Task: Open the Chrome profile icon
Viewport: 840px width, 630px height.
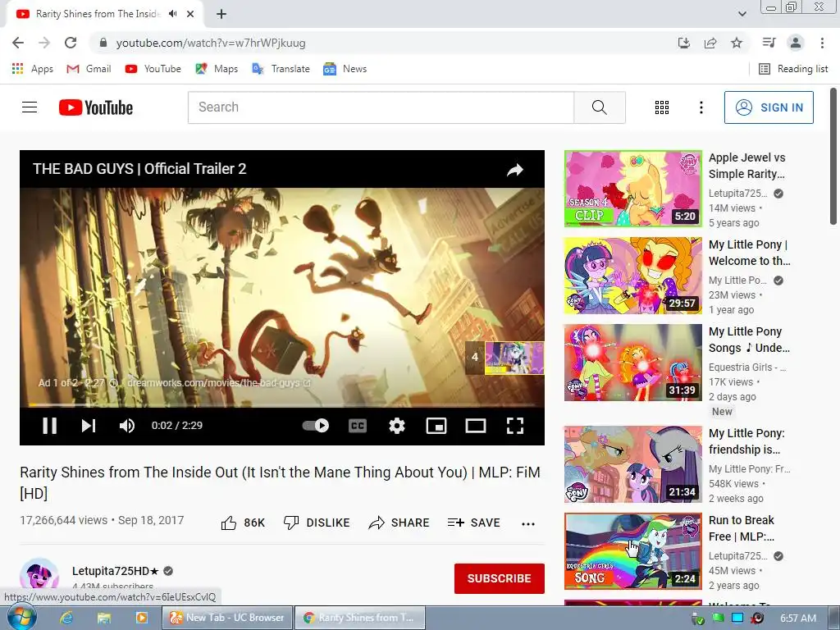Action: 796,43
